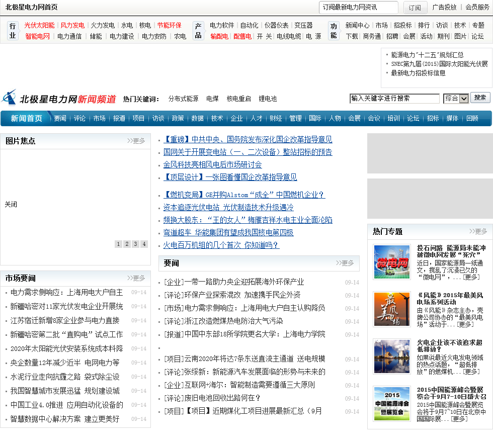Switch to the 市场 nav tab
The width and height of the screenshot is (493, 448).
[x=100, y=119]
